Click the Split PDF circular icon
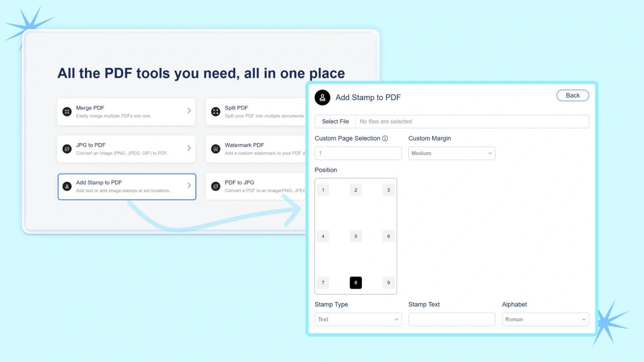This screenshot has height=362, width=644. (216, 112)
